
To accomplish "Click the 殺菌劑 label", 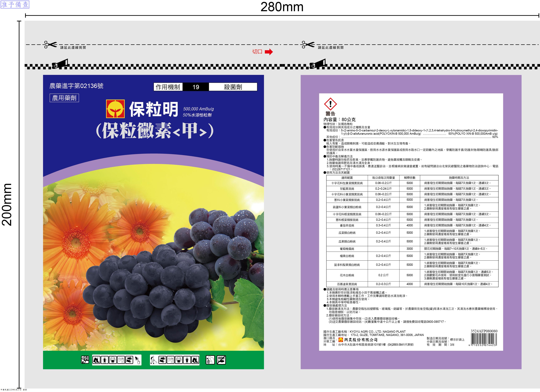I will pos(233,87).
